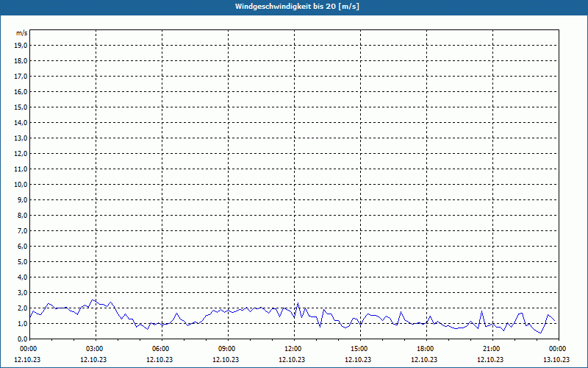Image resolution: width=588 pixels, height=368 pixels.
Task: Click the 12.10.23 date beneath 12:00
Action: tap(292, 359)
